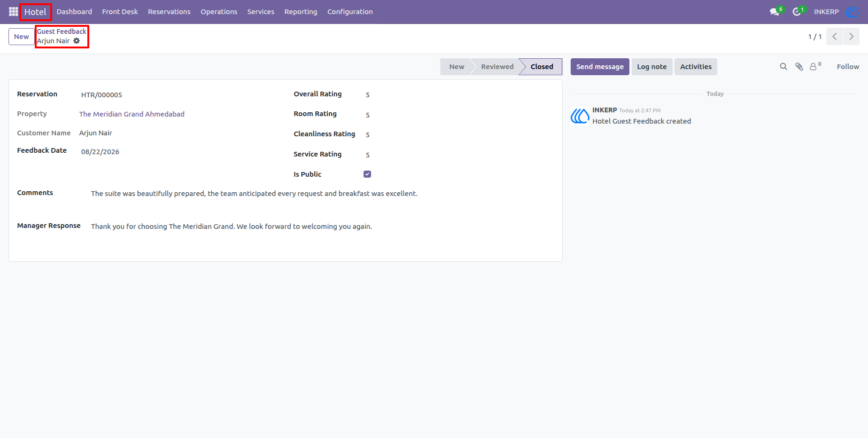The width and height of the screenshot is (868, 438).
Task: Click Log note button
Action: (652, 67)
